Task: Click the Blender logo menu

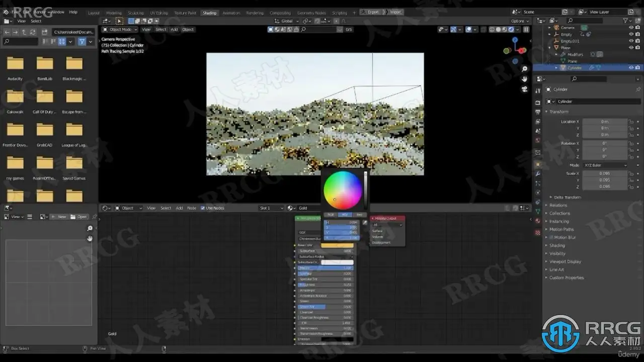Action: (6, 12)
